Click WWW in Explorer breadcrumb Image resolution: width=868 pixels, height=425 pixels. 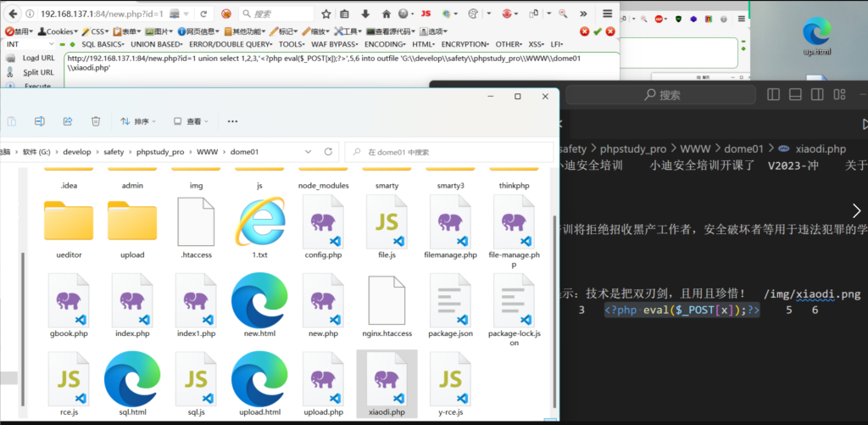click(x=208, y=152)
